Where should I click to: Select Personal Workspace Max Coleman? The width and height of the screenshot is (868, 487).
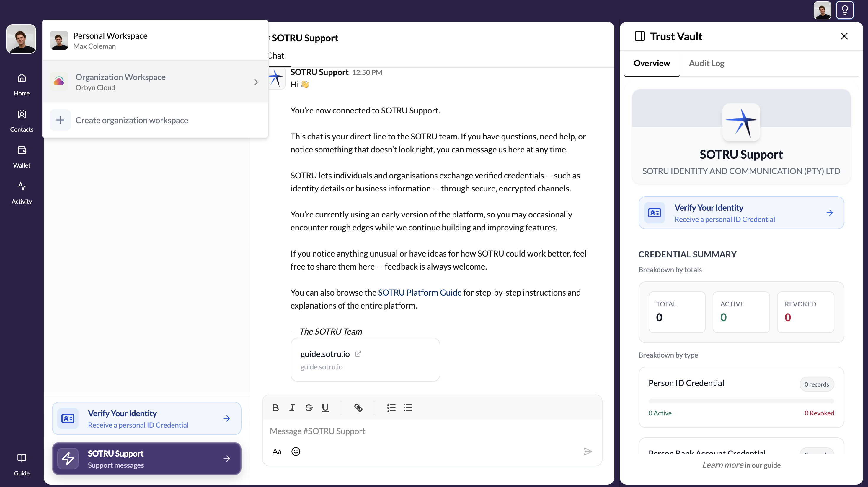click(155, 40)
